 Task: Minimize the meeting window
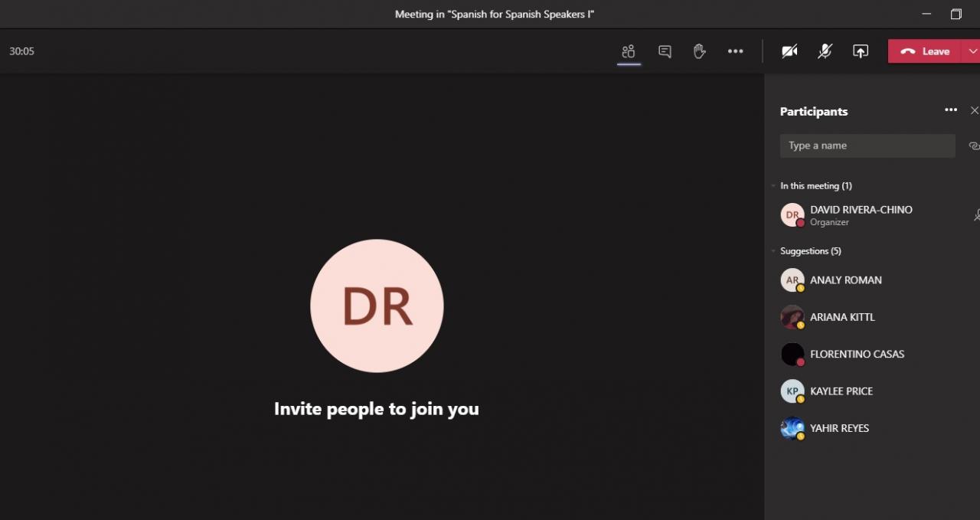927,14
